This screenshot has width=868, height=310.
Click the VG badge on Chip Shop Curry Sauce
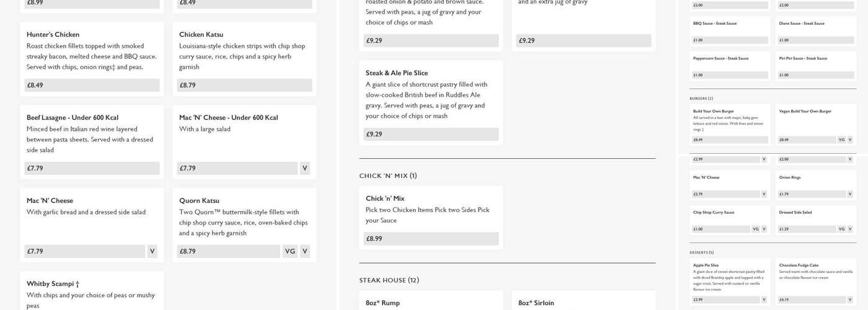click(x=755, y=229)
